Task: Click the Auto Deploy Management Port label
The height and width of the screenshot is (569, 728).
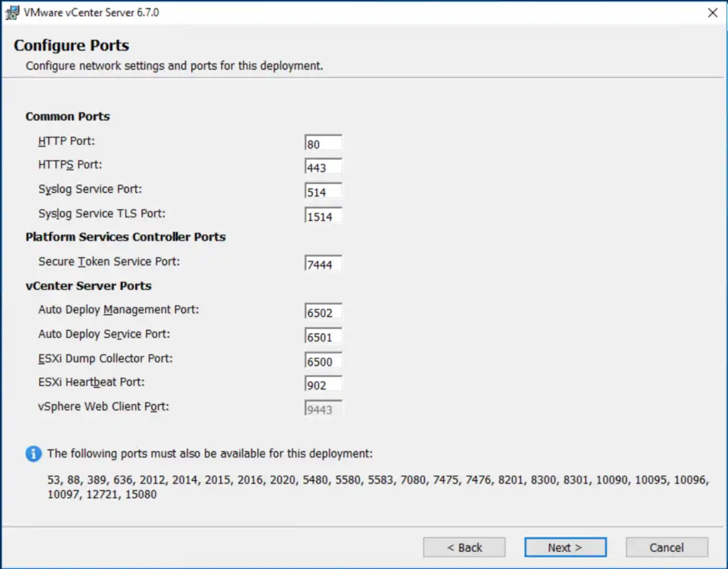Action: pyautogui.click(x=119, y=310)
